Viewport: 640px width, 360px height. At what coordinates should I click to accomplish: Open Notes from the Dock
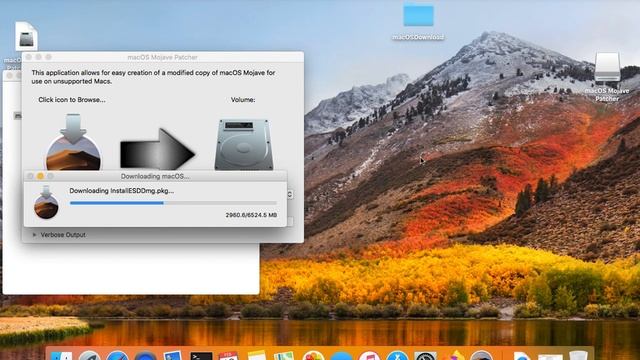pyautogui.click(x=257, y=356)
